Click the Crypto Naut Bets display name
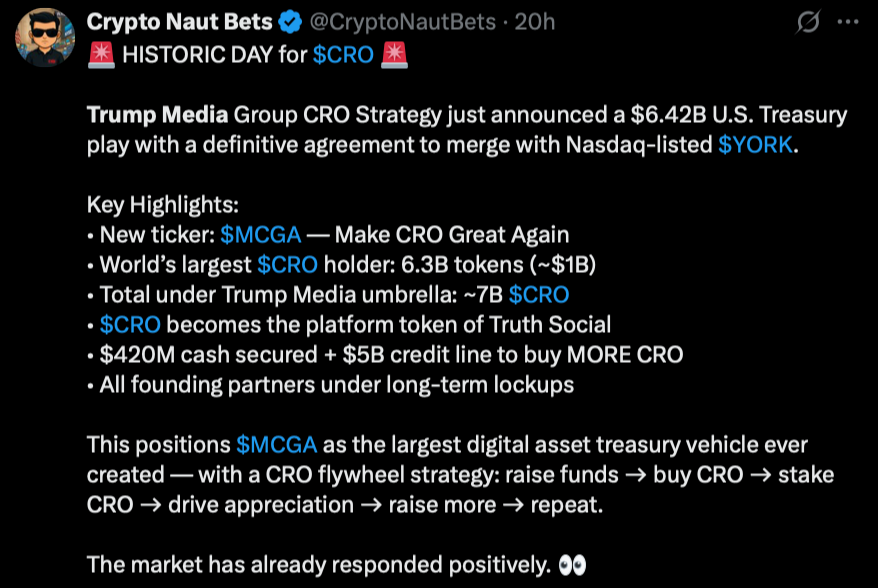The image size is (878, 588). click(179, 22)
